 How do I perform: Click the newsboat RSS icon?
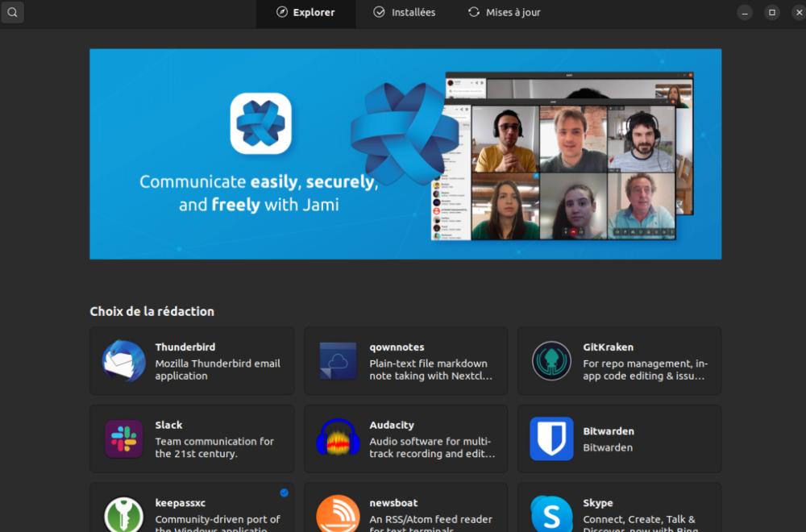338,514
